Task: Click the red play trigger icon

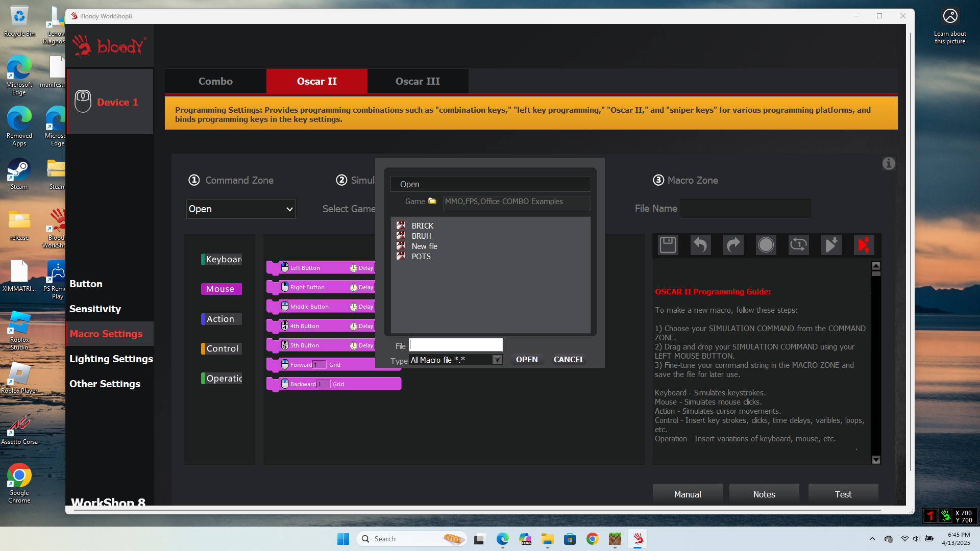Action: tap(864, 245)
